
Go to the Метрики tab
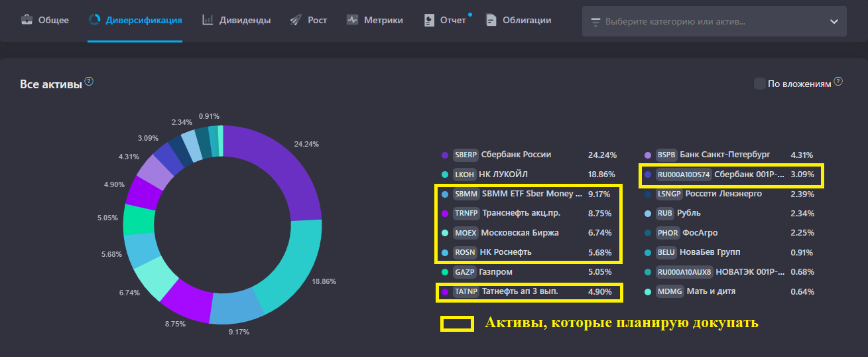[375, 21]
